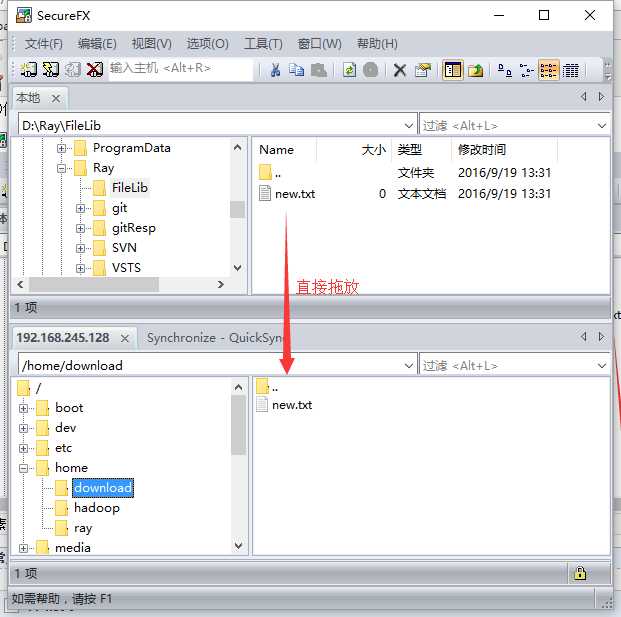
Task: Open the D:\Ray\FileLib path dropdown
Action: tap(409, 126)
